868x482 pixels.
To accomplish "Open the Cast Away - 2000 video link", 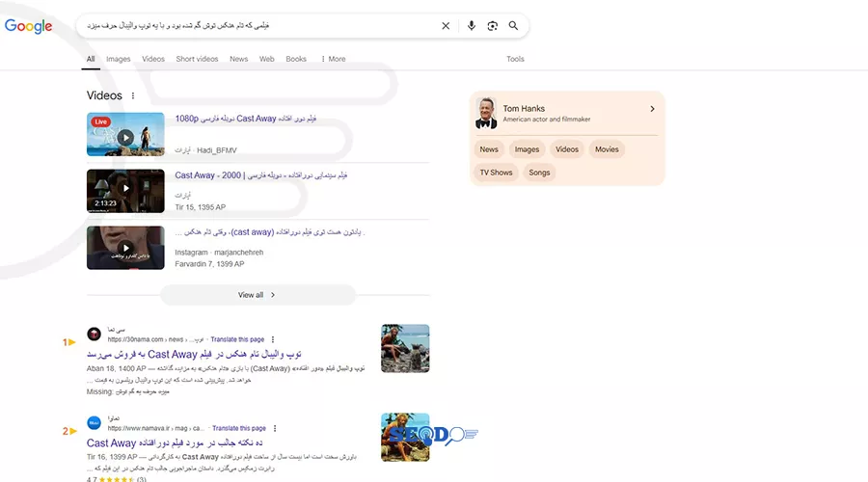I will (x=261, y=175).
